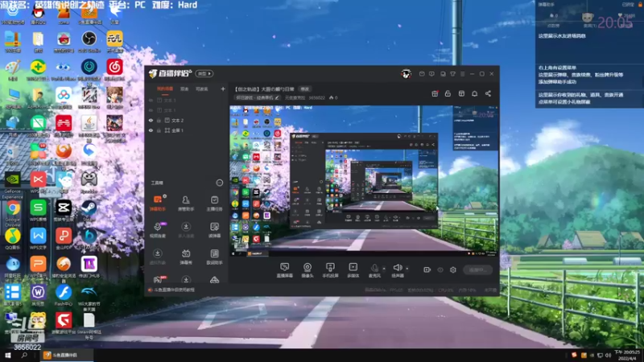The width and height of the screenshot is (644, 362).
Task: Hide the 全屏 1 layer with its eye icon
Action: (151, 130)
